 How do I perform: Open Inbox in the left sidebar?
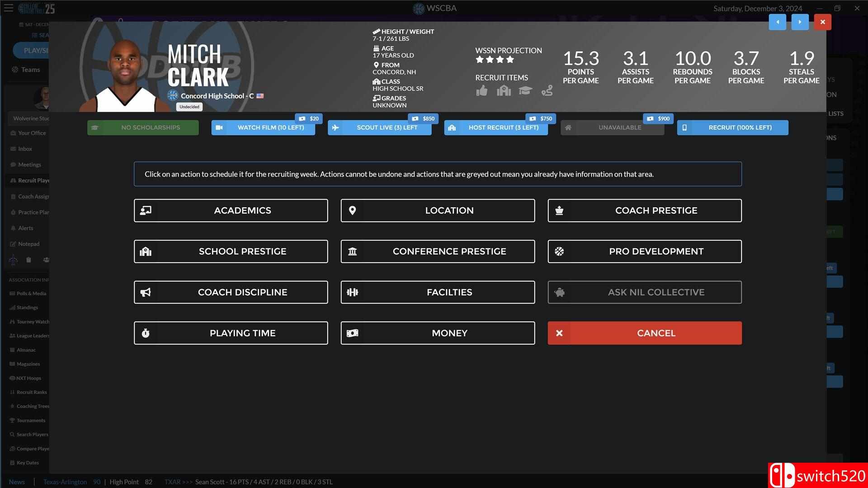point(25,149)
